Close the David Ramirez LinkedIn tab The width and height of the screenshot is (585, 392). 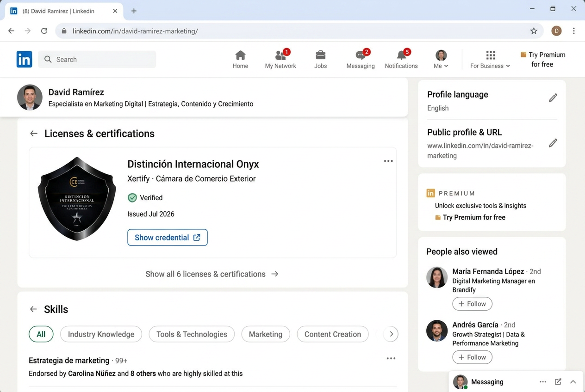(115, 11)
